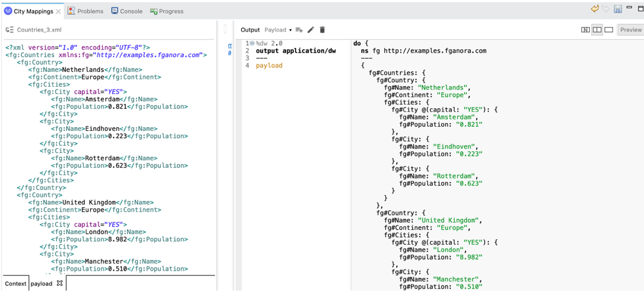Viewport: 644px width, 295px height.
Task: Click the yellow back navigation arrow
Action: click(595, 9)
